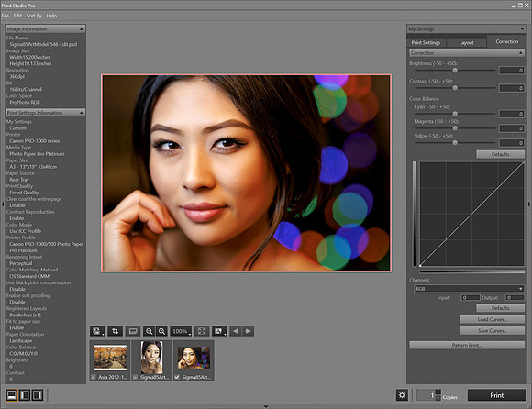Switch to the full layout view icon
This screenshot has height=409, width=532.
pyautogui.click(x=12, y=395)
